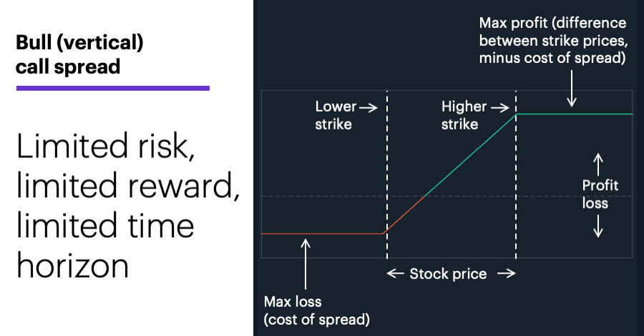Screen dimensions: 644x336
Task: Click the down arrow under Max profit text
Action: click(571, 88)
